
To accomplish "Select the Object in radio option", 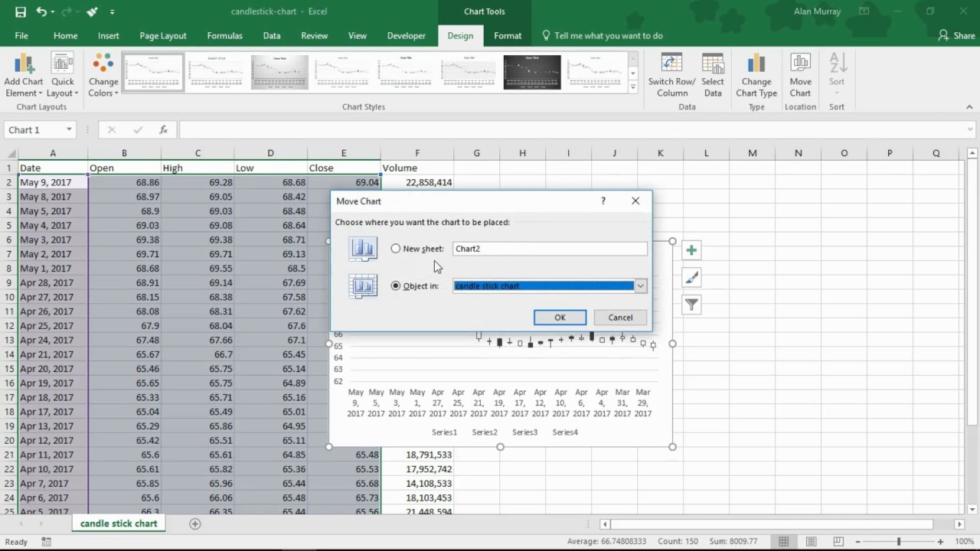I will point(395,285).
